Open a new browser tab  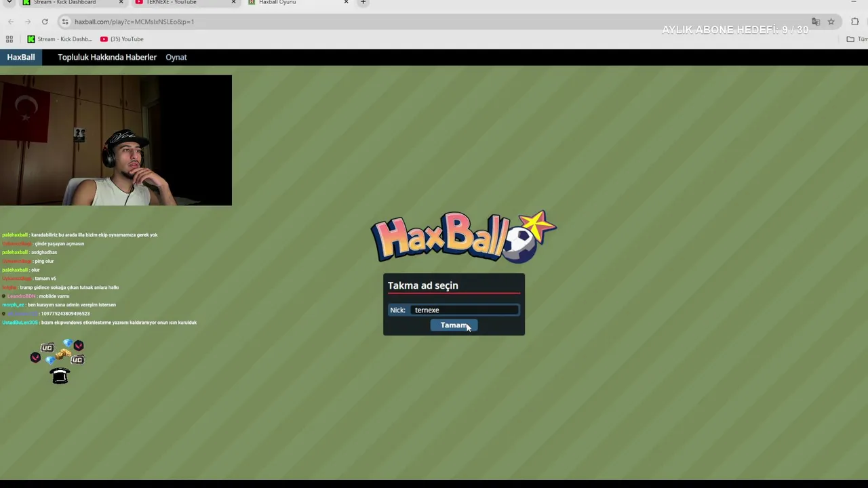pos(363,3)
